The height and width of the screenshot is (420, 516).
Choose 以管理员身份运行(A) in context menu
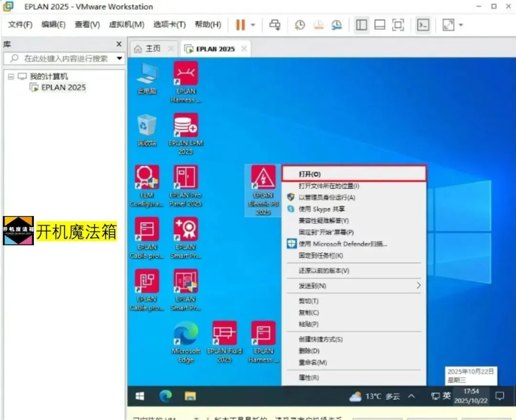[x=354, y=197]
